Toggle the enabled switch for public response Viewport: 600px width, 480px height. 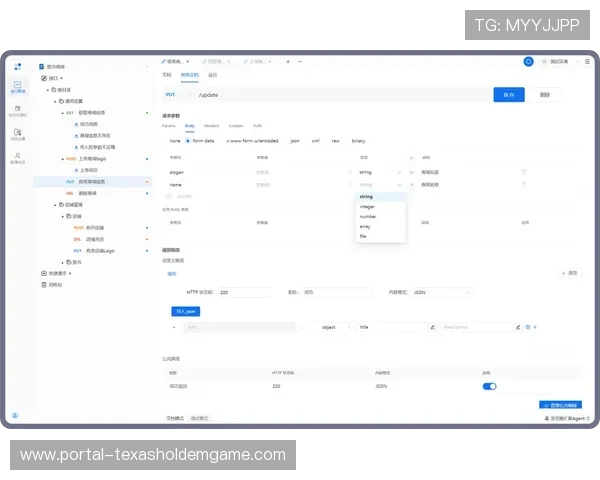[490, 385]
